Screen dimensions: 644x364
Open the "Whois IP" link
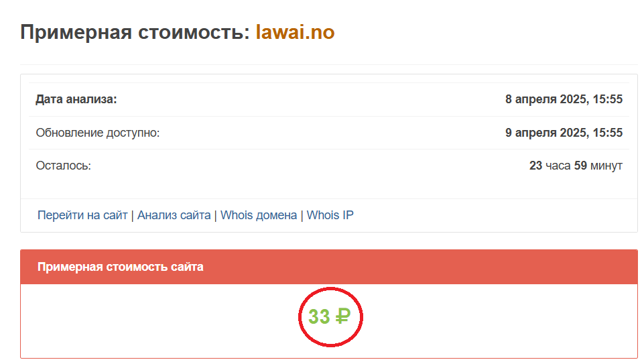(330, 215)
